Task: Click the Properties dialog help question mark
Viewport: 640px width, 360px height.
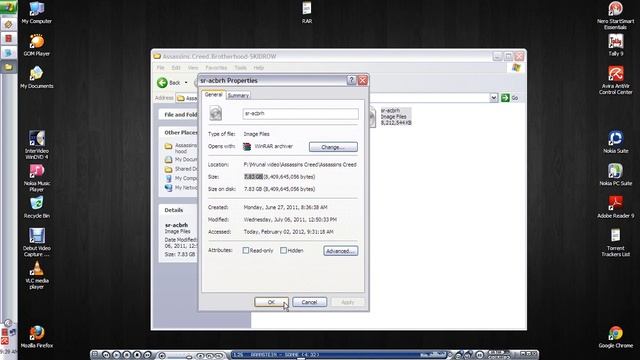Action: [x=351, y=80]
